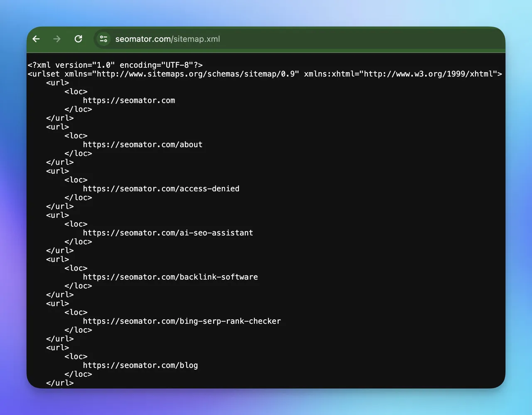532x415 pixels.
Task: Click the first <url> opening tag
Action: (57, 83)
